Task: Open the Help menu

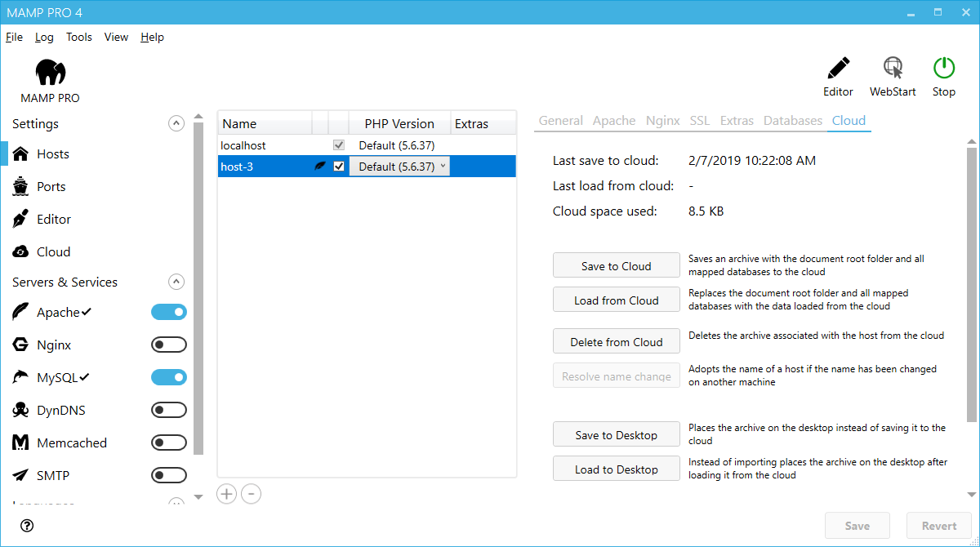Action: (x=152, y=37)
